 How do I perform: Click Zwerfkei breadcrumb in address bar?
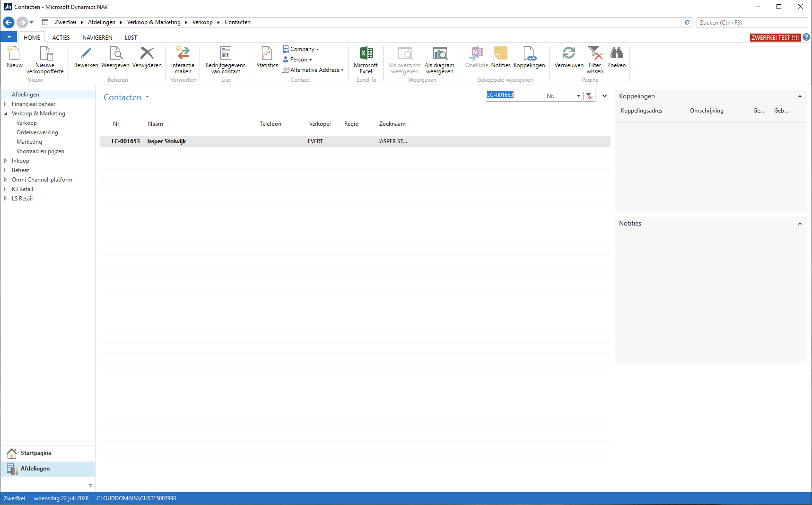point(65,22)
